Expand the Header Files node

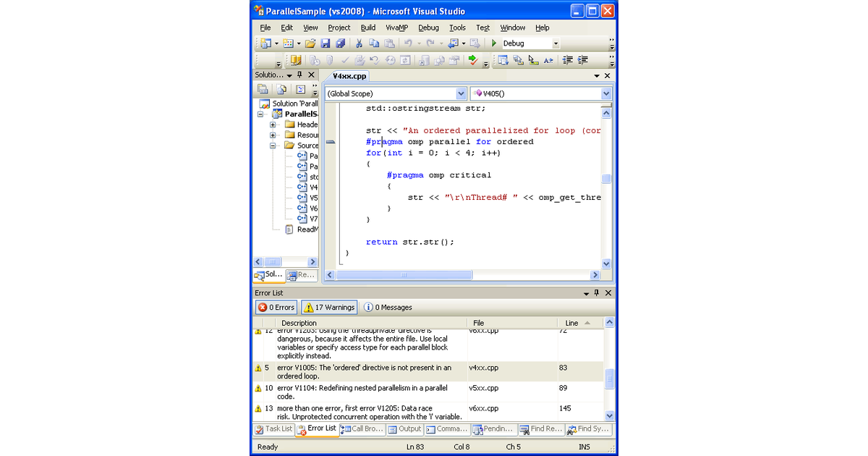(x=272, y=124)
